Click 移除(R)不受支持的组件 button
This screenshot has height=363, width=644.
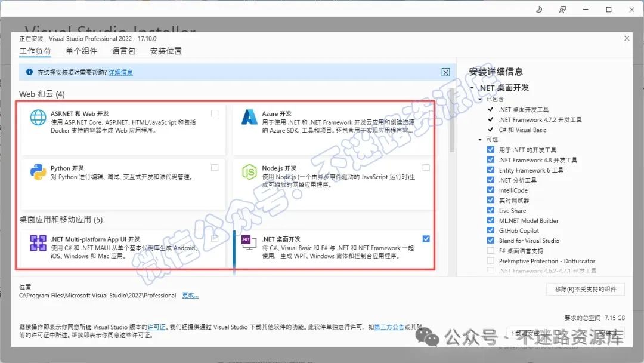point(586,289)
